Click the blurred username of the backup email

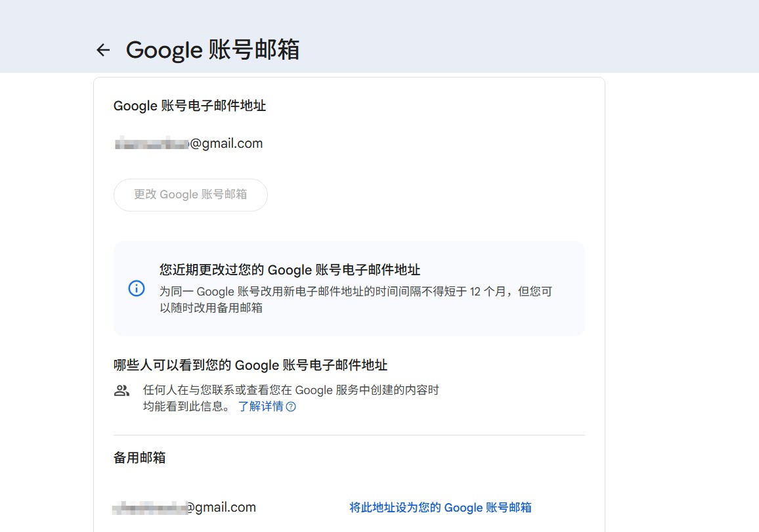pos(149,507)
